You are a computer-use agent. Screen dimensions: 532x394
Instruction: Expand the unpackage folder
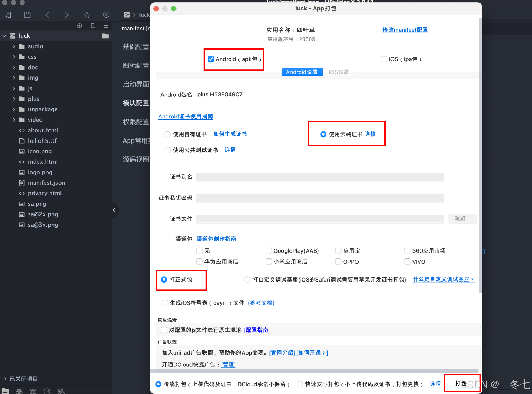(14, 109)
